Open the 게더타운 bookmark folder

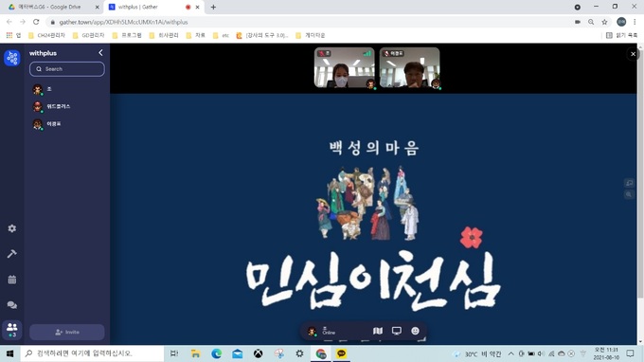point(311,35)
